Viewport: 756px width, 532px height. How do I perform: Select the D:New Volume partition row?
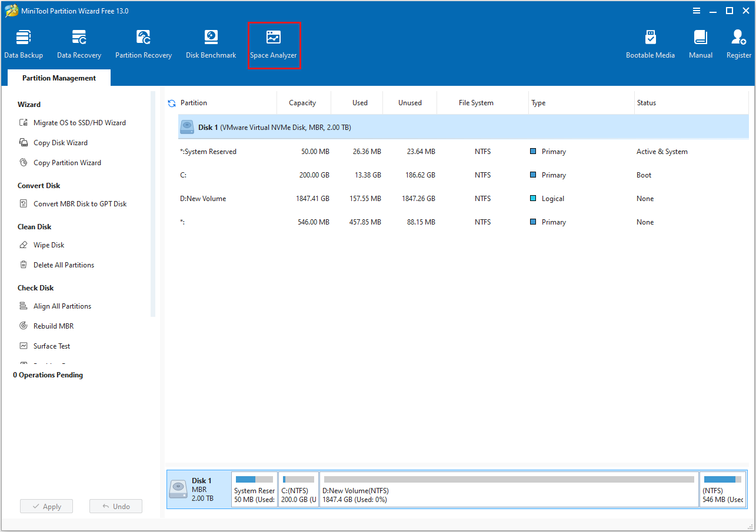[x=464, y=199]
